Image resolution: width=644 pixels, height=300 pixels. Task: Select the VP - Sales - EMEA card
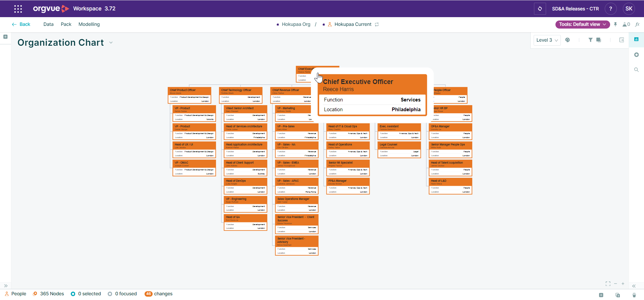pyautogui.click(x=297, y=168)
